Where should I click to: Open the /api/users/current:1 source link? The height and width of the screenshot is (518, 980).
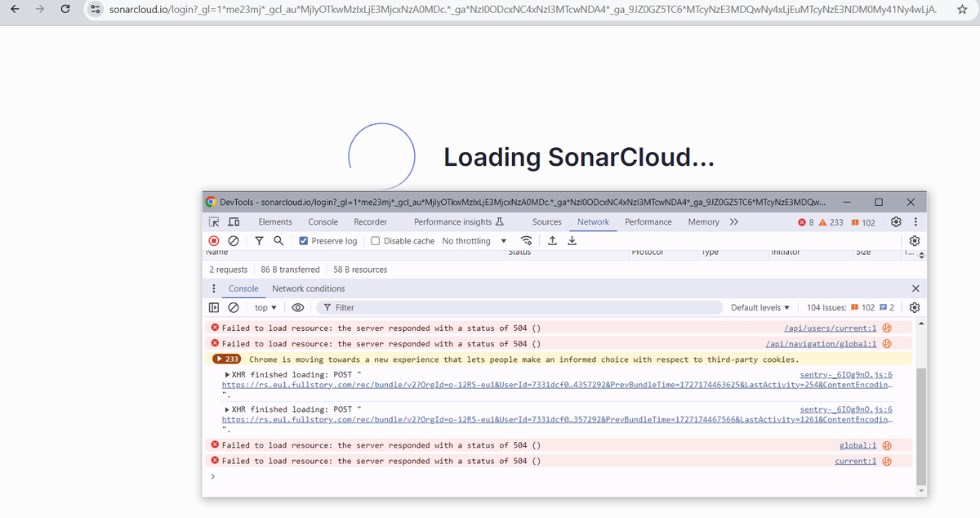[831, 328]
